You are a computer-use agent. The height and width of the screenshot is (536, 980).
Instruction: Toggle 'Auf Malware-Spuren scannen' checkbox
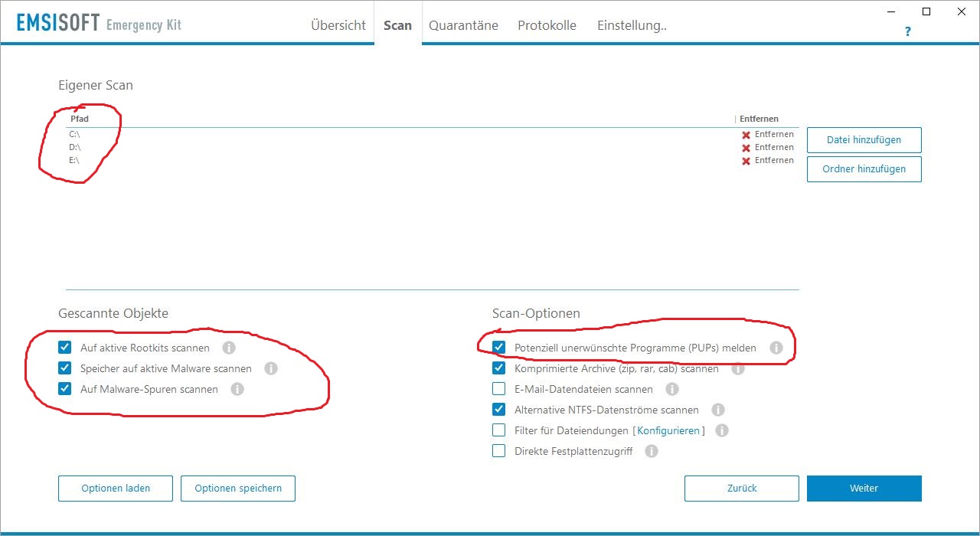coord(65,389)
